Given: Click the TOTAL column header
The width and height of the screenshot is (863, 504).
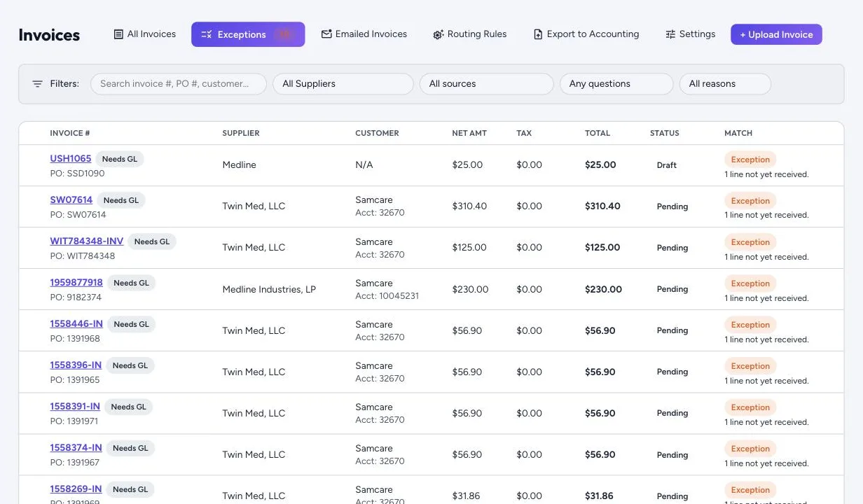Looking at the screenshot, I should click(x=598, y=133).
